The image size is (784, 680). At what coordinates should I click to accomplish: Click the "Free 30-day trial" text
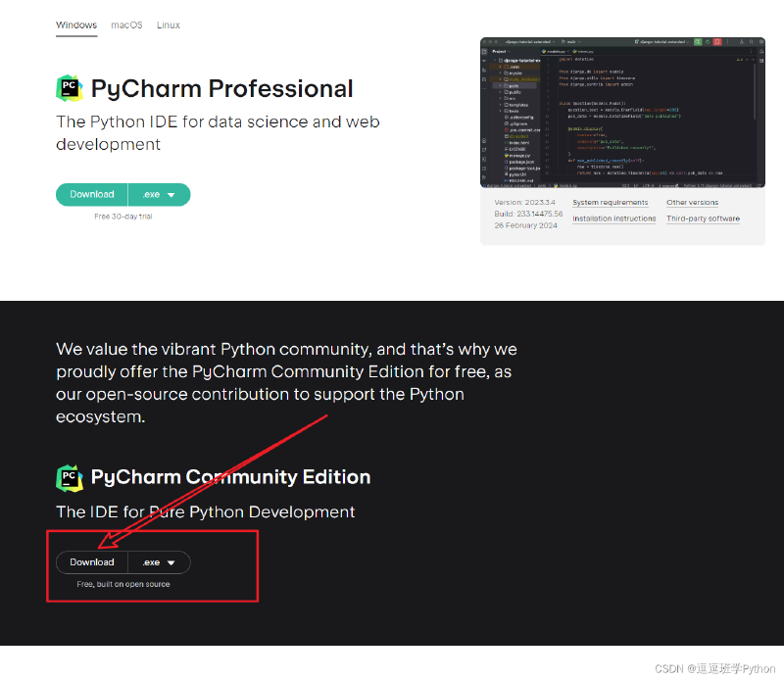click(x=123, y=217)
